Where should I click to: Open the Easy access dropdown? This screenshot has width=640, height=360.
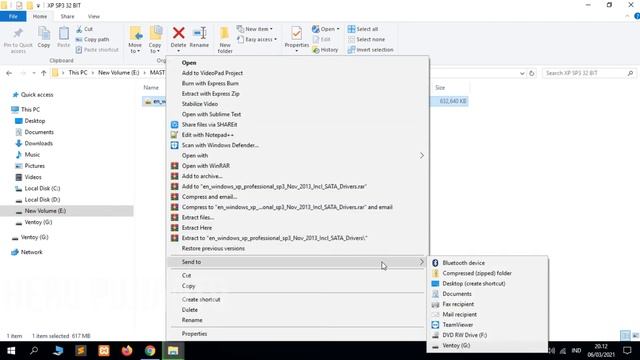[x=257, y=39]
